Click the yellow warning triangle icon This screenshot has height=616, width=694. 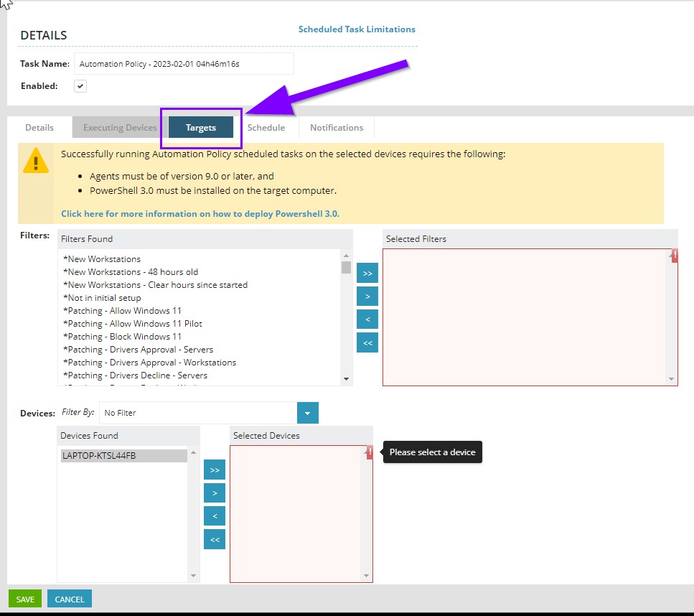pyautogui.click(x=36, y=160)
